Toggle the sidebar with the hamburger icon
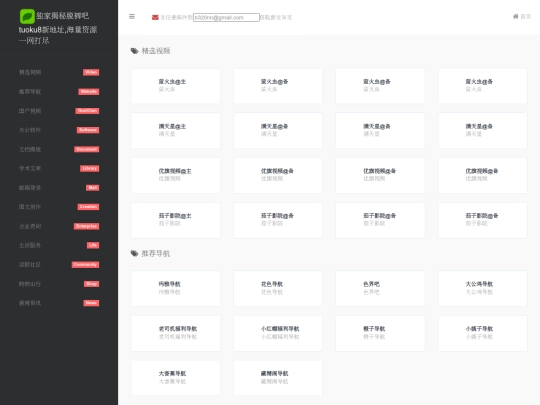 132,17
